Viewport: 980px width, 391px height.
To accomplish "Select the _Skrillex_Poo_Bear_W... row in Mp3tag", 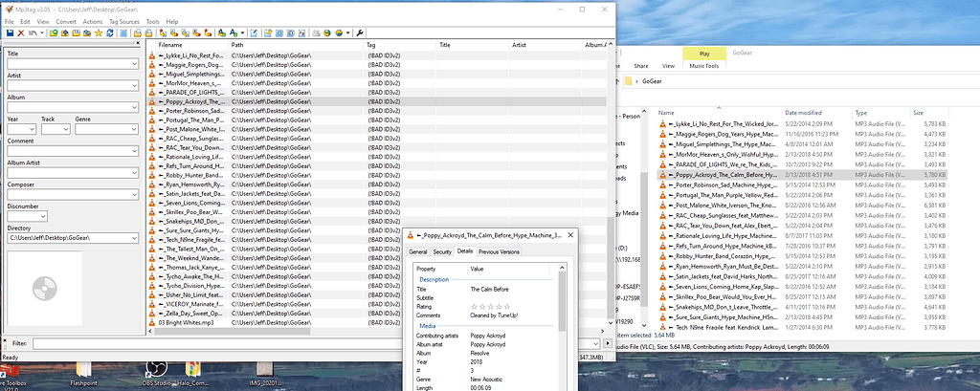I will coord(376,211).
